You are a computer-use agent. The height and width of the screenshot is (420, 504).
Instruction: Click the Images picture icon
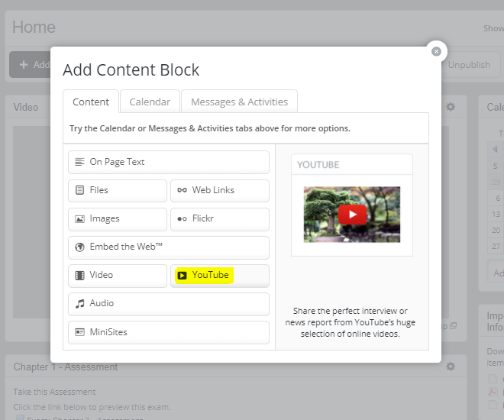pos(79,219)
